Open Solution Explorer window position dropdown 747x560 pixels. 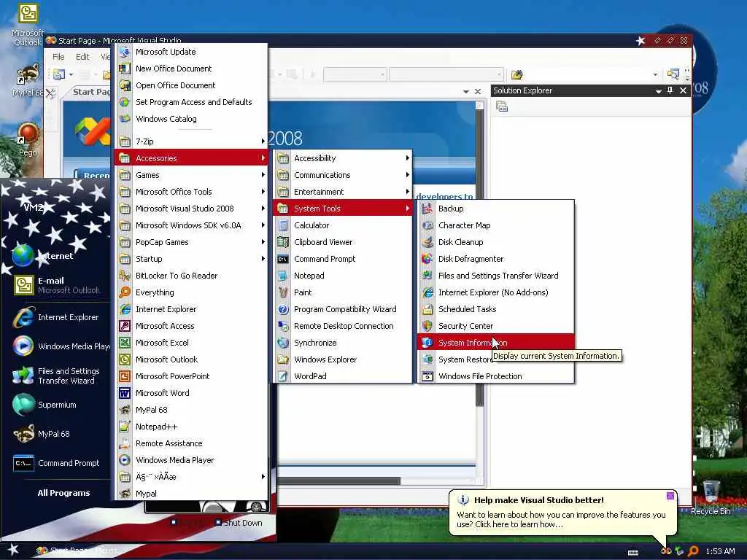(658, 91)
